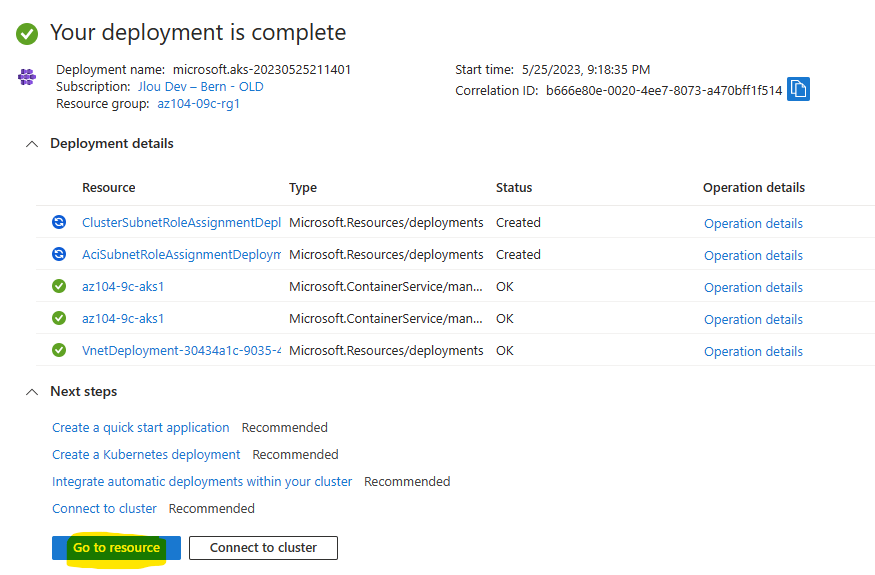Click the Type column header
875x575 pixels.
303,188
